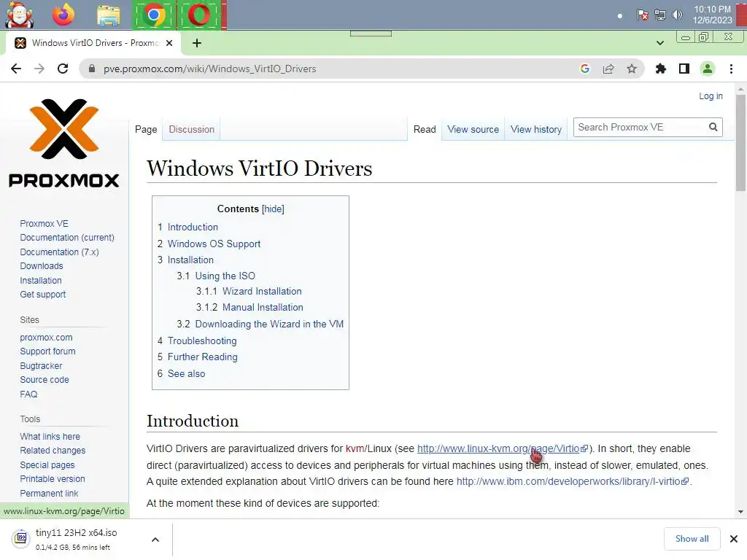Switch to Chrome taskbar icon

pyautogui.click(x=153, y=15)
